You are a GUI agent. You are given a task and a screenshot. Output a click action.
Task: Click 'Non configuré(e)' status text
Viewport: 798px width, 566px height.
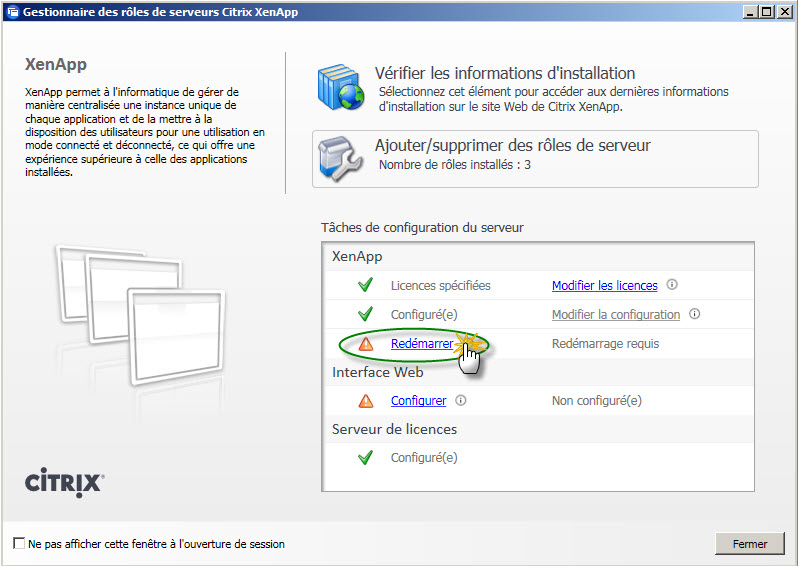(x=596, y=401)
